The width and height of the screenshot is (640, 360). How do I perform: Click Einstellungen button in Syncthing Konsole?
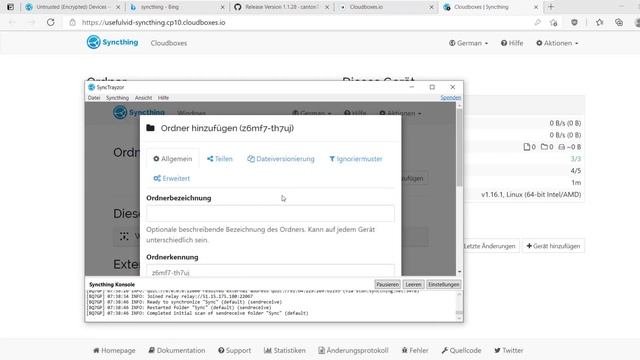(x=444, y=284)
